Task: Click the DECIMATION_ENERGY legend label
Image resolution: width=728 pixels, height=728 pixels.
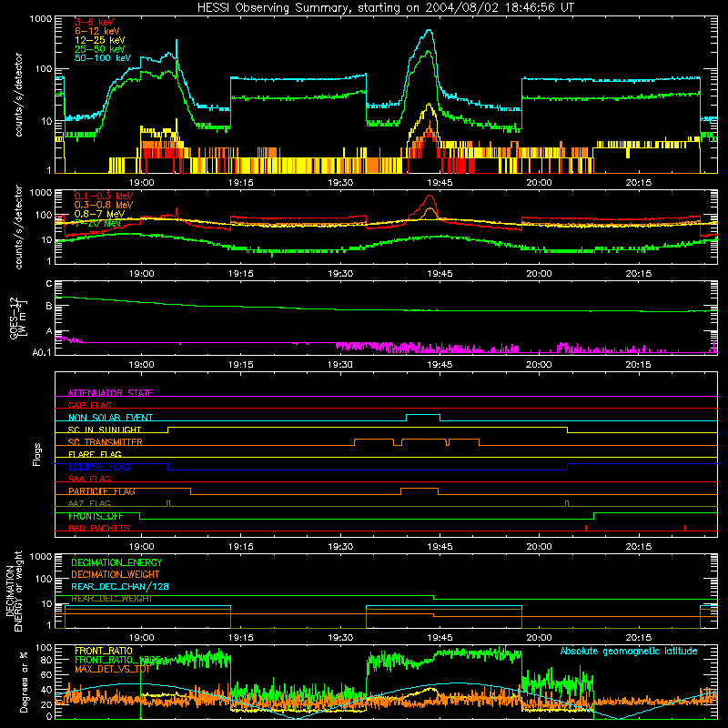Action: point(116,562)
